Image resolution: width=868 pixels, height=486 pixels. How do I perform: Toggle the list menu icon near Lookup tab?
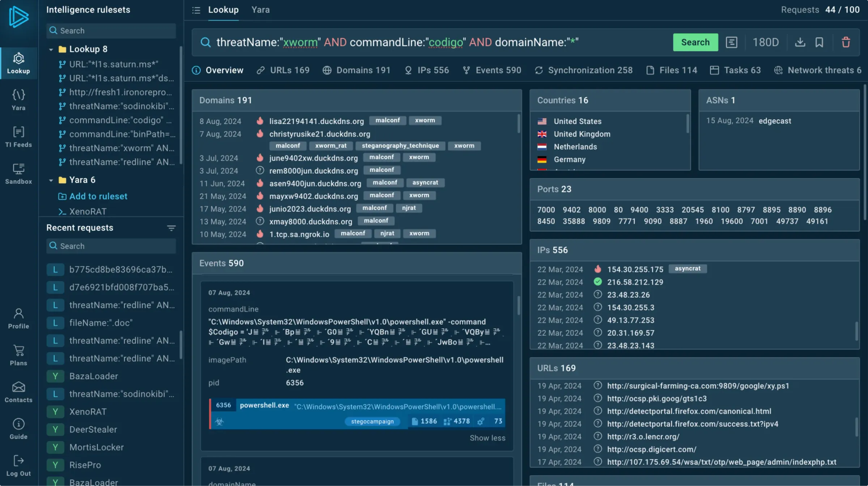(x=196, y=10)
